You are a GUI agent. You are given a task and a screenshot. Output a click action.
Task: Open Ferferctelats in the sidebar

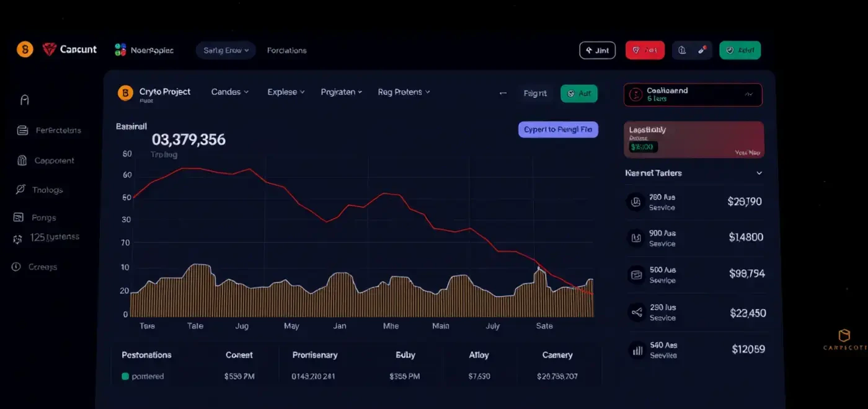click(x=58, y=130)
